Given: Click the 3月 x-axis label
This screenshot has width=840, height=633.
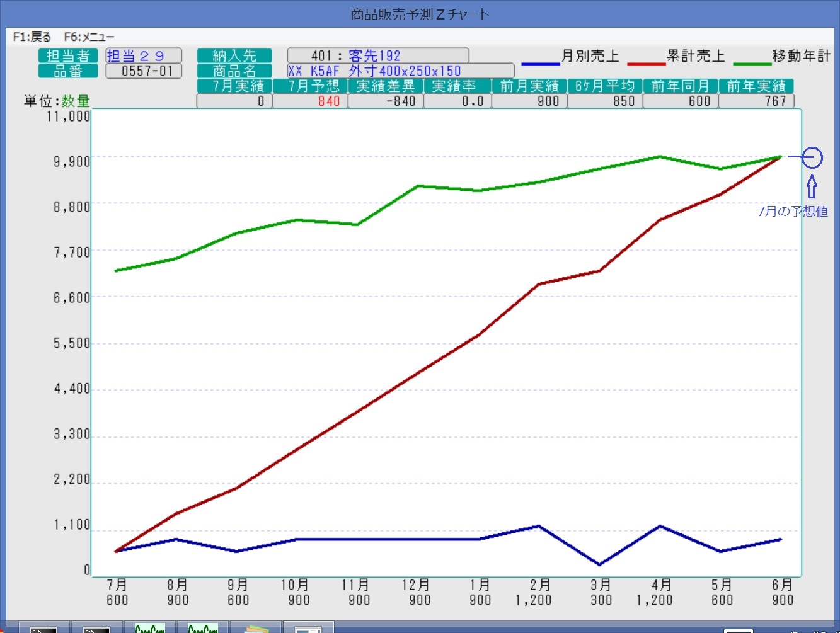Looking at the screenshot, I should pyautogui.click(x=601, y=585).
